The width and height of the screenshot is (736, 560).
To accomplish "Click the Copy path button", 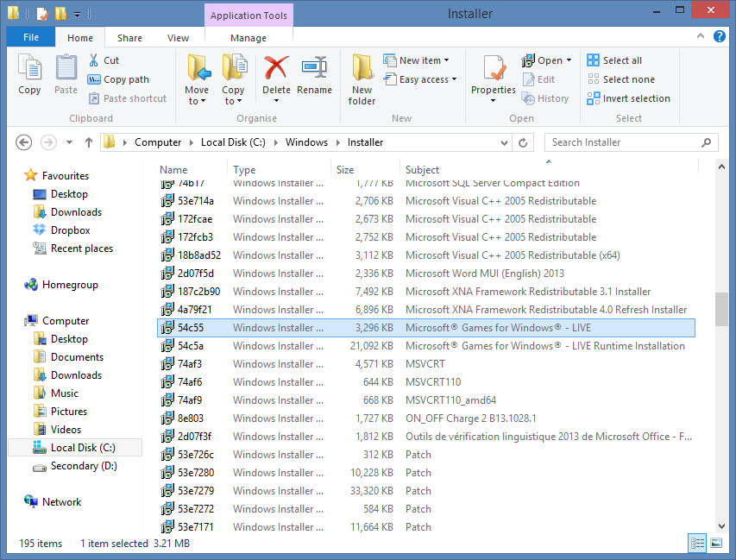I will (118, 79).
